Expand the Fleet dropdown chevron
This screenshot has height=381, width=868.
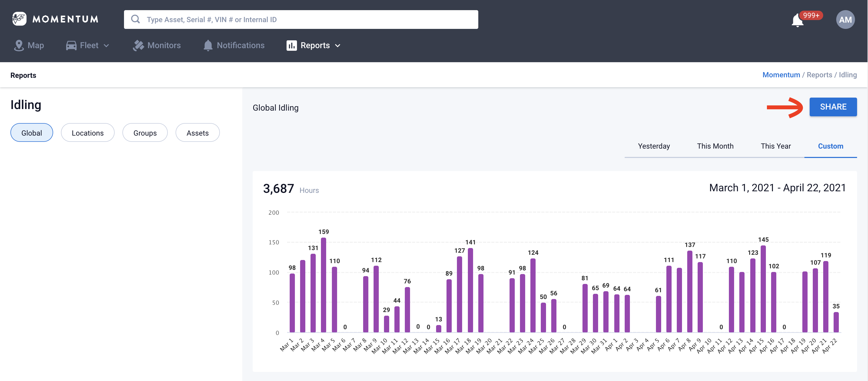[107, 46]
